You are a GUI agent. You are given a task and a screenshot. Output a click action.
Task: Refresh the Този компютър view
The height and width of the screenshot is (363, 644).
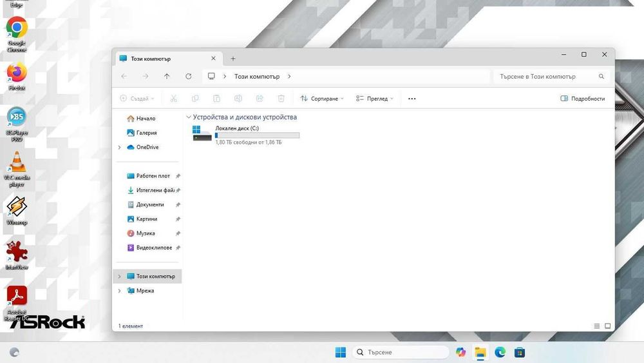pos(189,77)
